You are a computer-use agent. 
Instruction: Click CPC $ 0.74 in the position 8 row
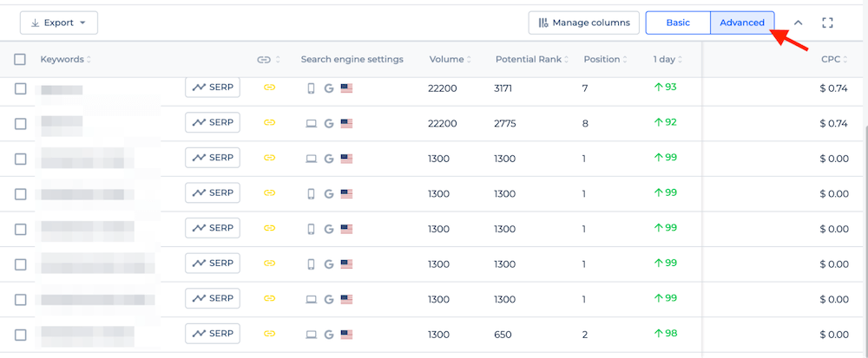[833, 124]
